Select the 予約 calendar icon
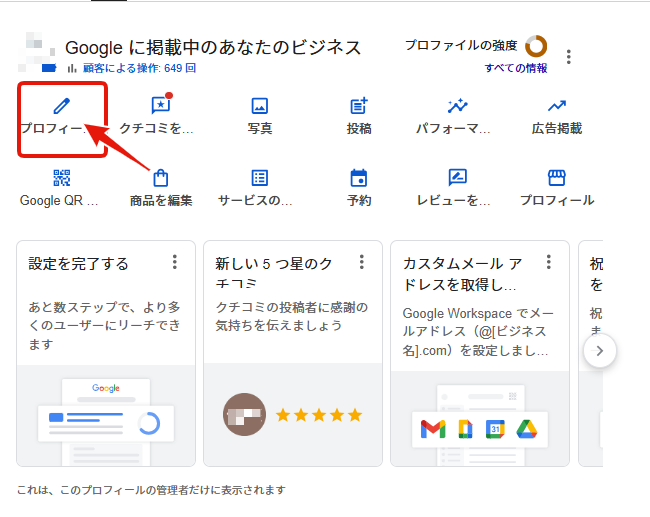 coord(359,178)
